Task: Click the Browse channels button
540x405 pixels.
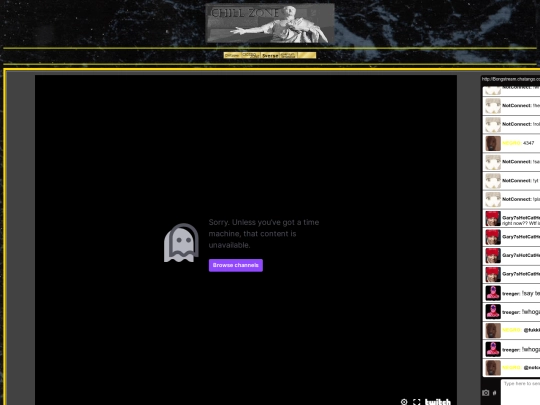Action: coord(236,265)
